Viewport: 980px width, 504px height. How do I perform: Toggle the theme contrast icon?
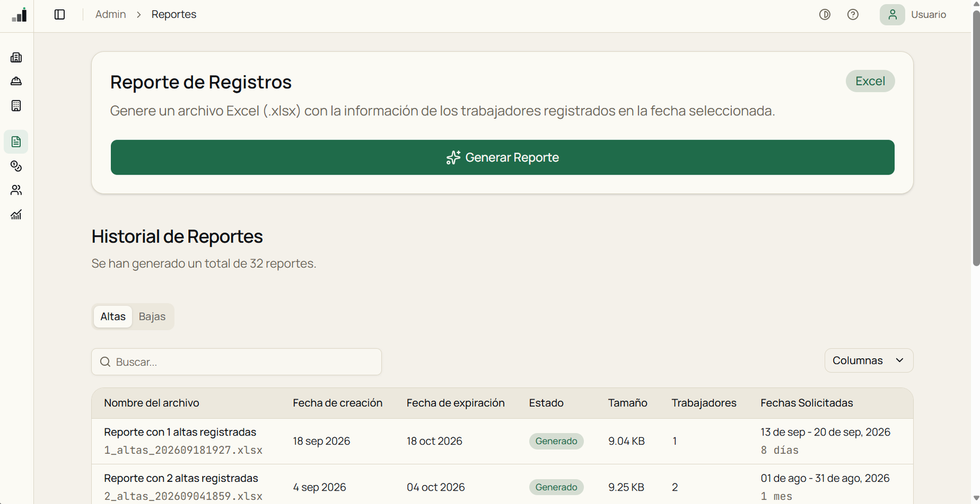[x=825, y=15]
